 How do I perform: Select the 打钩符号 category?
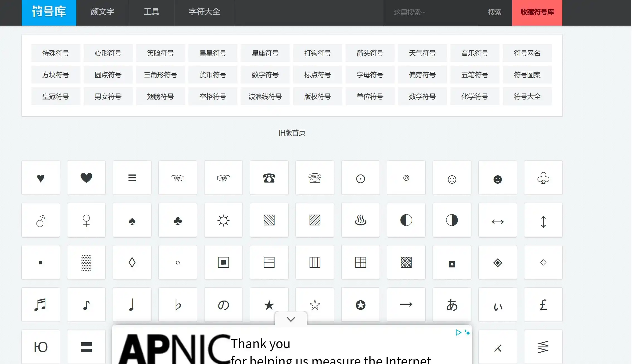pos(318,53)
